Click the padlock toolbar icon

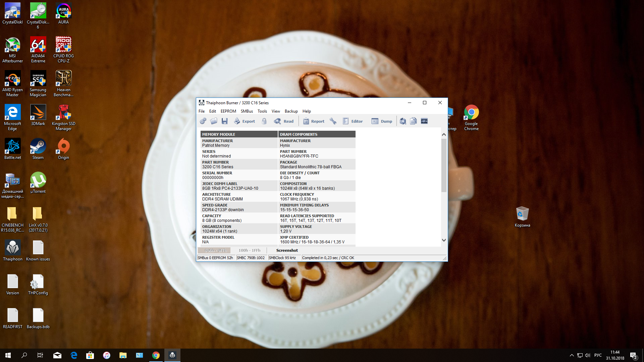(264, 121)
